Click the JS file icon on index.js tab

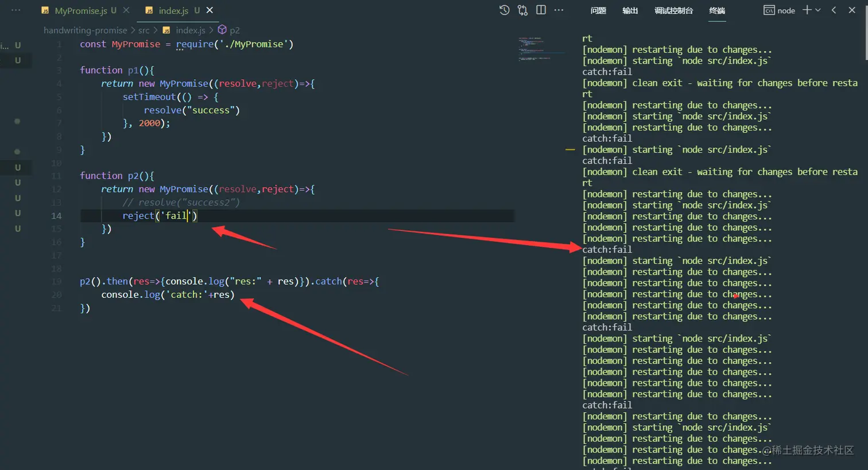pyautogui.click(x=149, y=10)
